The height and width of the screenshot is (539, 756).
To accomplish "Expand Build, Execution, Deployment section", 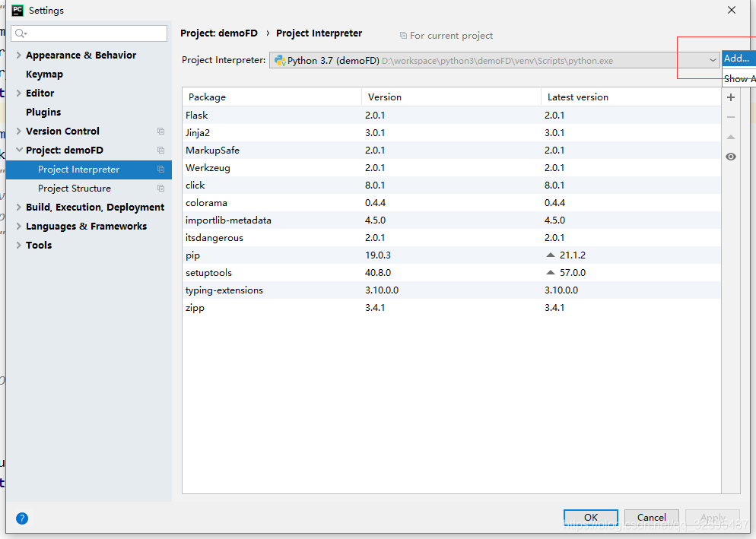I will 18,208.
